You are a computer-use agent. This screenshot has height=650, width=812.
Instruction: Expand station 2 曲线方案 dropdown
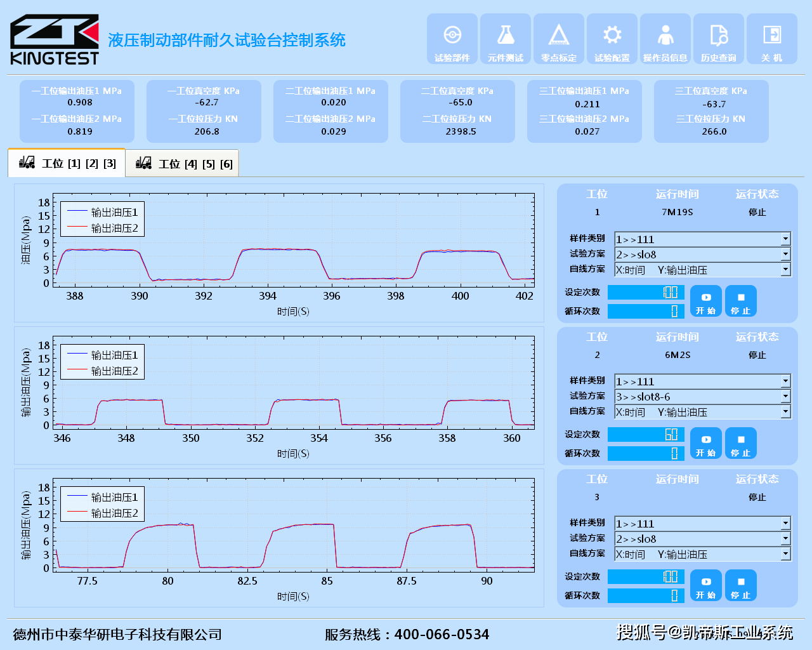[785, 412]
